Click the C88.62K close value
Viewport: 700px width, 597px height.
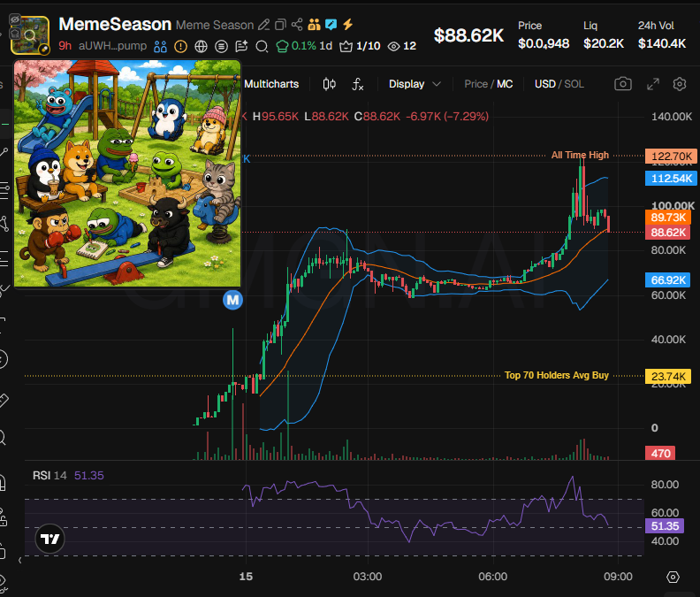(377, 117)
